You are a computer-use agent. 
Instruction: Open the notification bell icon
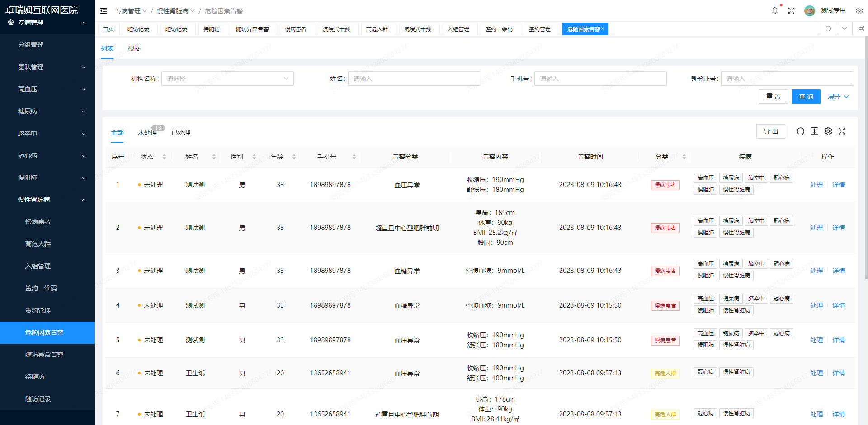coord(775,10)
